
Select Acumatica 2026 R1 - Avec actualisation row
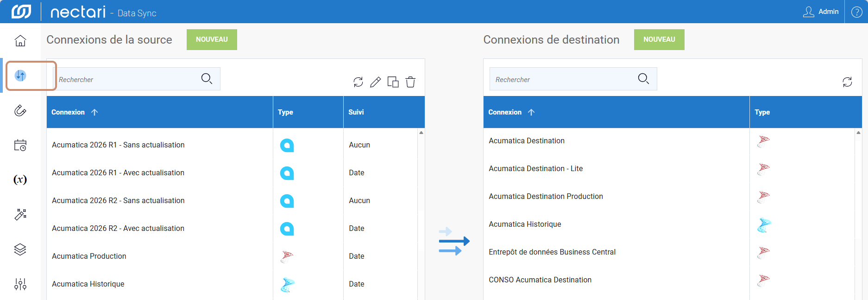click(x=232, y=173)
